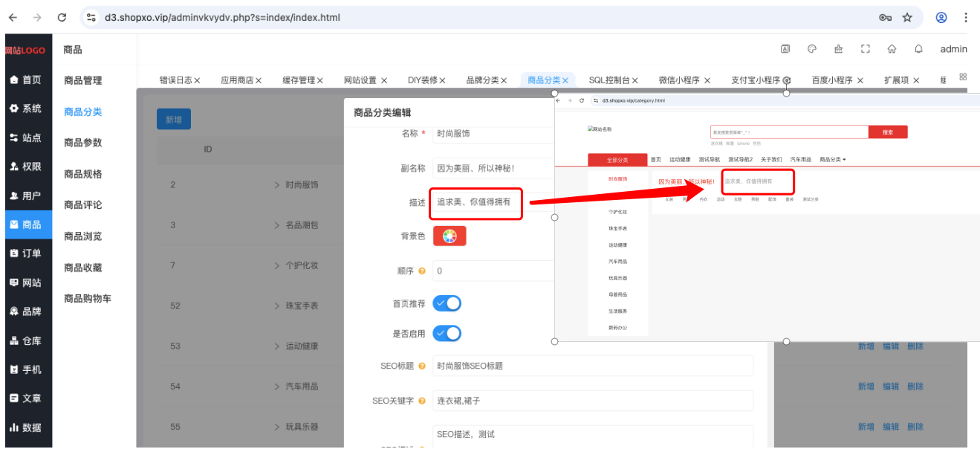
Task: Click the help icon next to SEO关键字
Action: pos(422,401)
